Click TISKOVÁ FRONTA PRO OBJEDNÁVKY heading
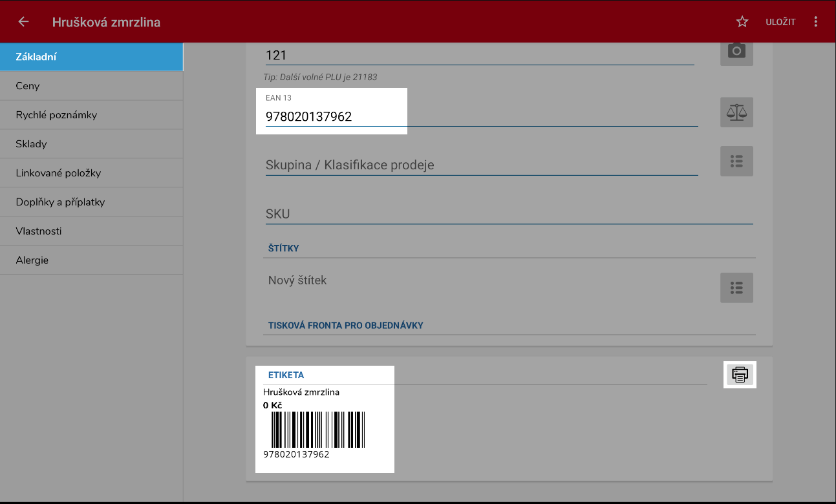 346,326
